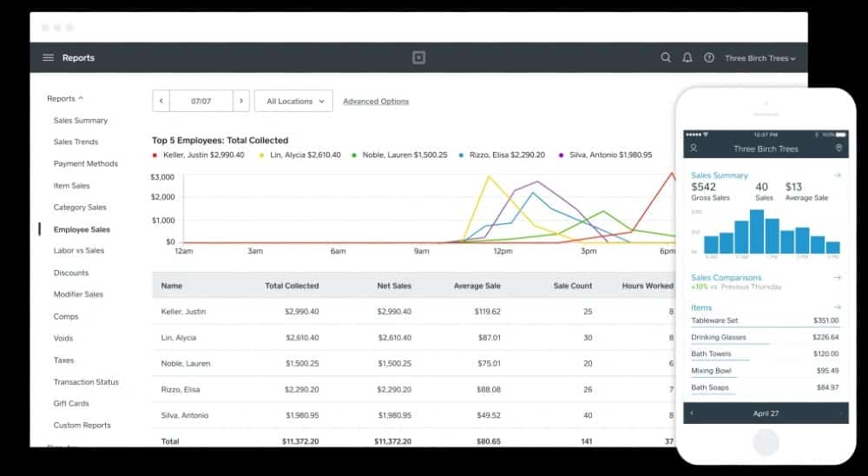Image resolution: width=868 pixels, height=476 pixels.
Task: Tap Items heading on phone
Action: point(701,307)
